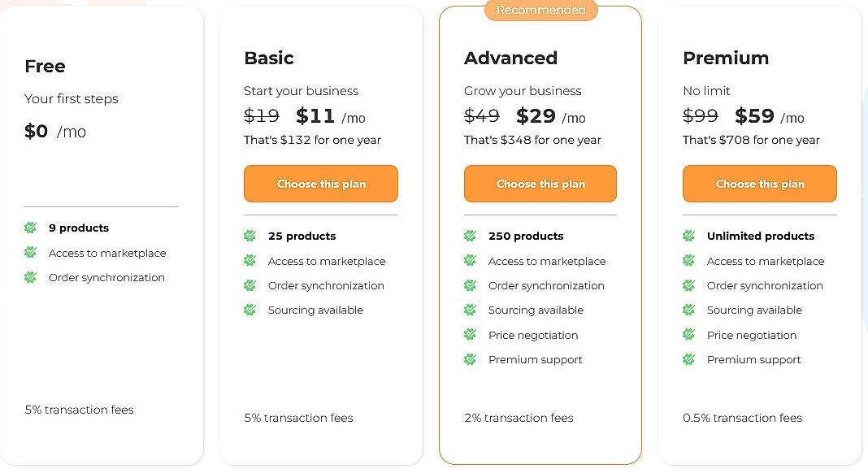
Task: Click the Recommended badge above Advanced
Action: [540, 11]
